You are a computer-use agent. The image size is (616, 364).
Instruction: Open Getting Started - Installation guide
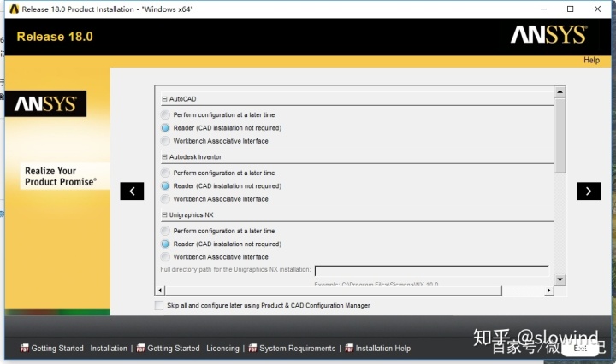79,349
